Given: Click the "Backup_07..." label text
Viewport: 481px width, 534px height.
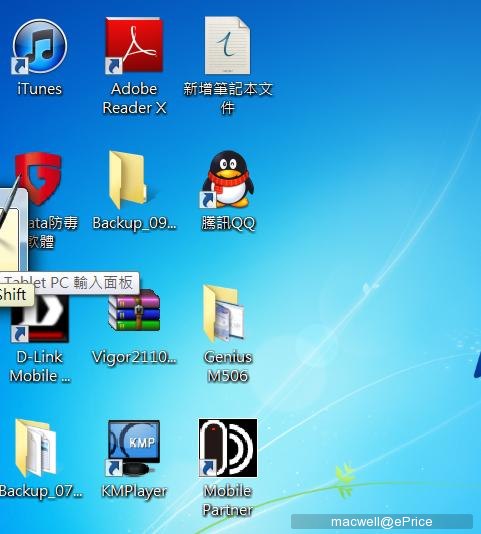Looking at the screenshot, I should pyautogui.click(x=41, y=491).
